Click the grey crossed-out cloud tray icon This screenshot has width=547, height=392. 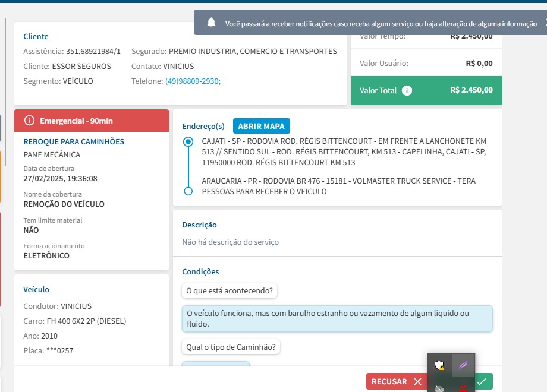coord(439,388)
